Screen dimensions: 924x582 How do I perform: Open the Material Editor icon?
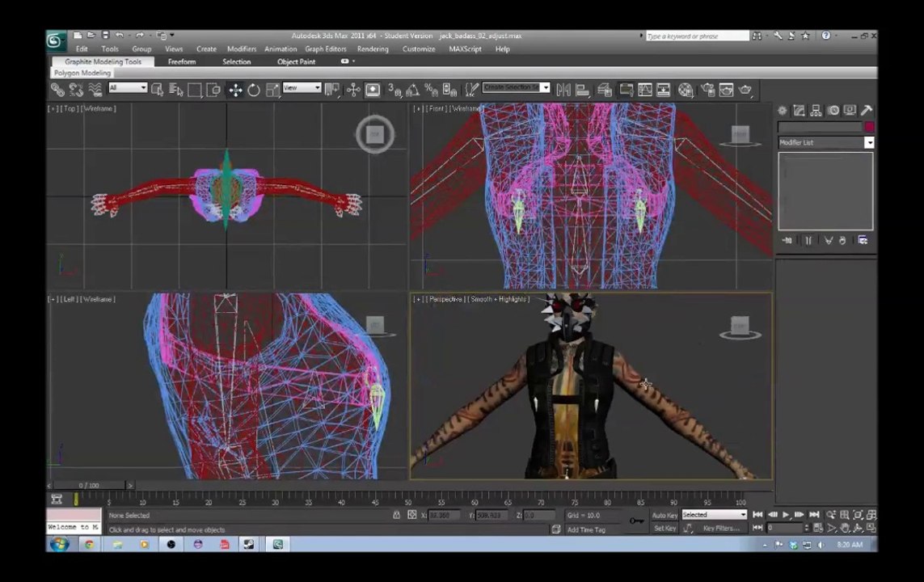coord(686,90)
